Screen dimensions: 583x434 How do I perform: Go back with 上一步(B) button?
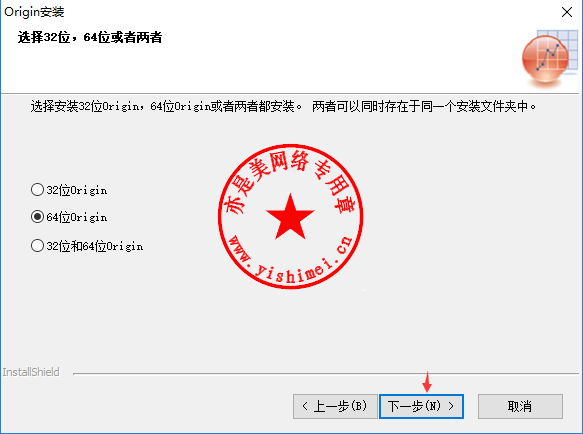coord(335,406)
